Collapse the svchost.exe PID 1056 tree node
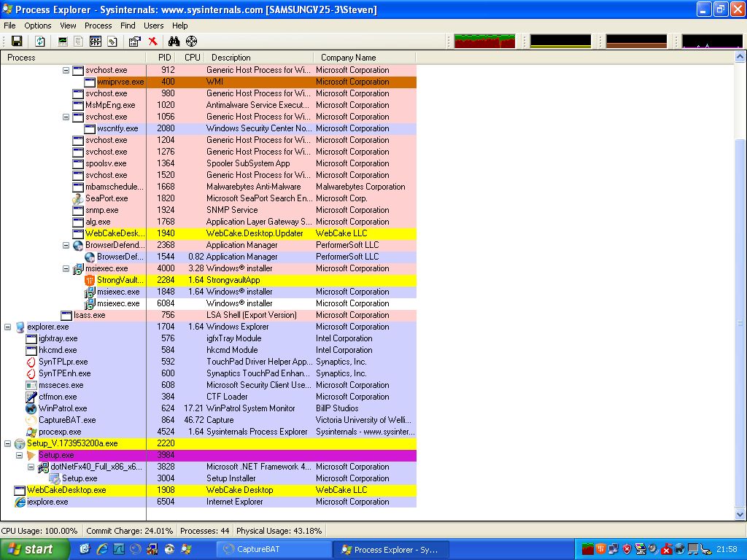 coord(66,117)
